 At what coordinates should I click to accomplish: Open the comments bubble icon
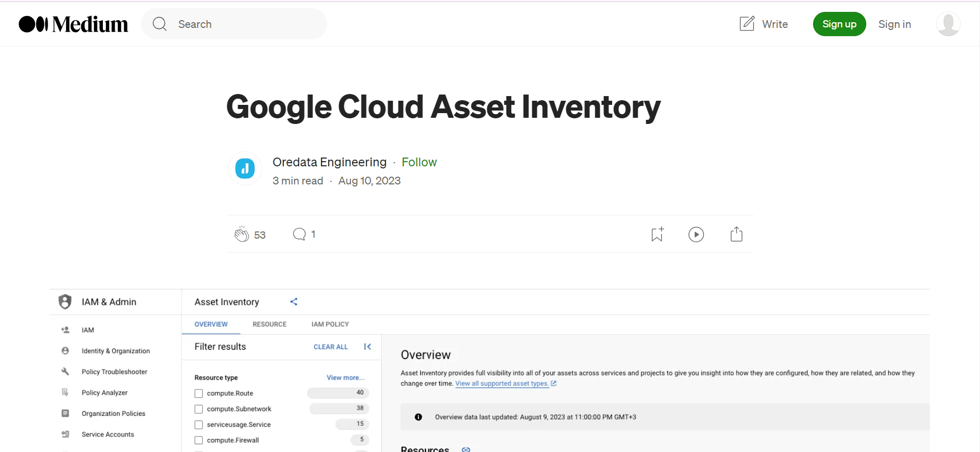(x=299, y=234)
